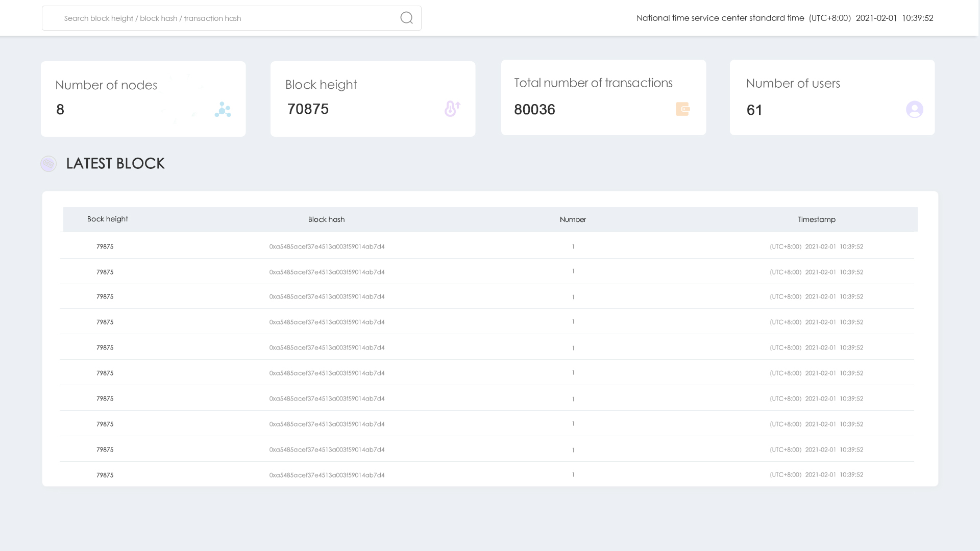
Task: Open block height 79875 in second row
Action: (x=105, y=272)
